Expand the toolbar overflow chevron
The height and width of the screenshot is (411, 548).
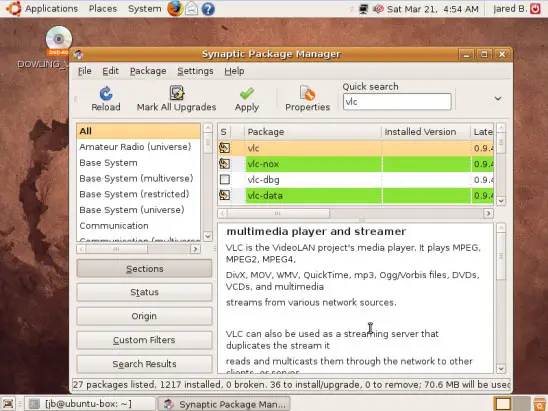[x=498, y=99]
